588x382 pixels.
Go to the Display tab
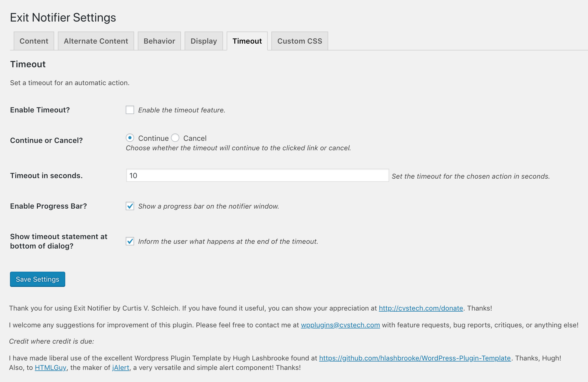[x=204, y=41]
